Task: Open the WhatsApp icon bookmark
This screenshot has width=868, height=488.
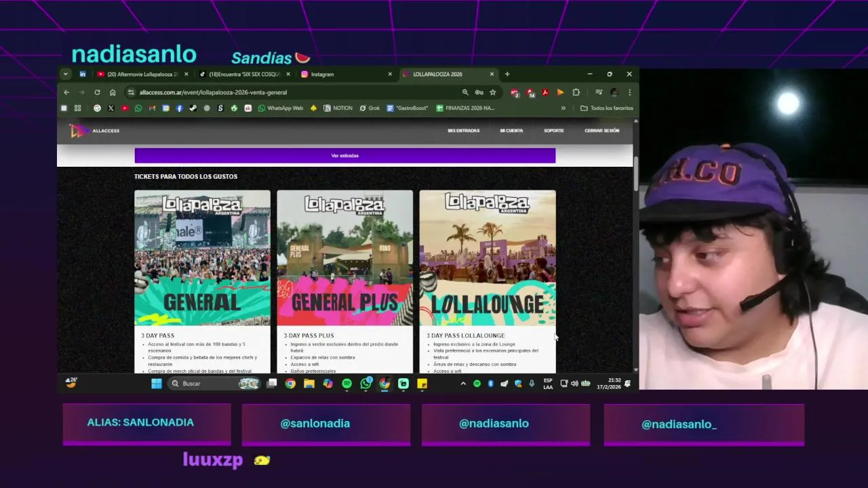Action: (138, 108)
